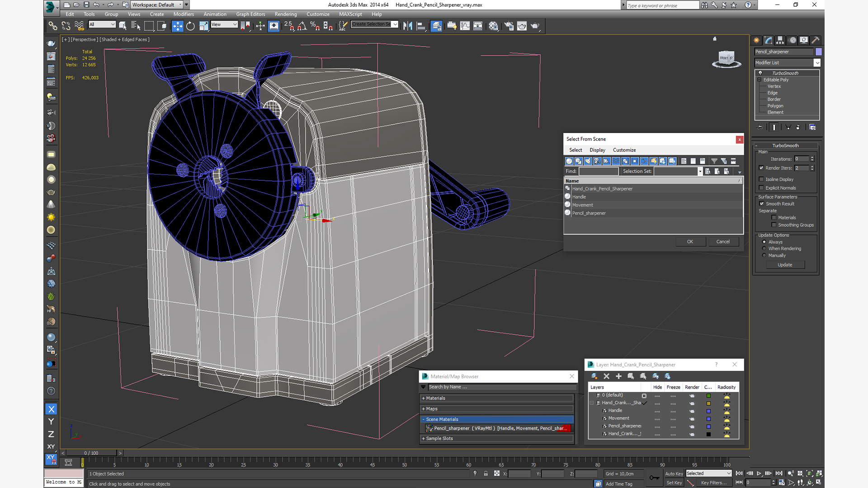Select the When Rendering update option
Screen dimensions: 868x488
coord(764,249)
